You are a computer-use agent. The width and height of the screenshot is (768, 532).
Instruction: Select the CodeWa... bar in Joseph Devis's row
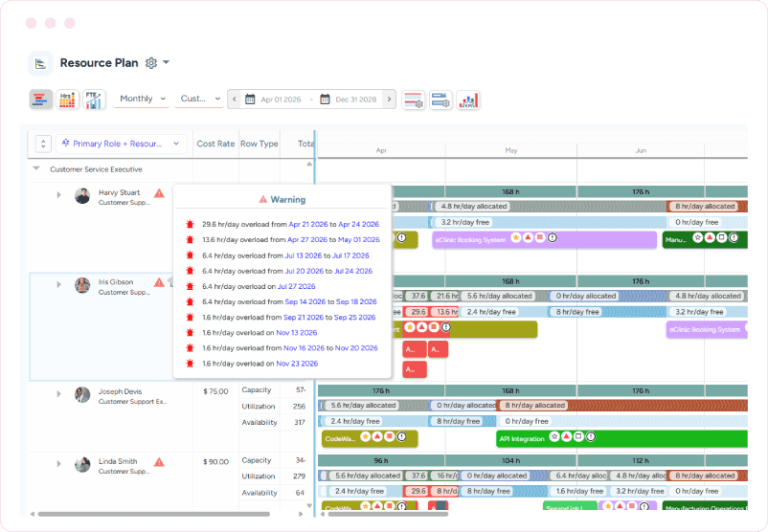(370, 438)
